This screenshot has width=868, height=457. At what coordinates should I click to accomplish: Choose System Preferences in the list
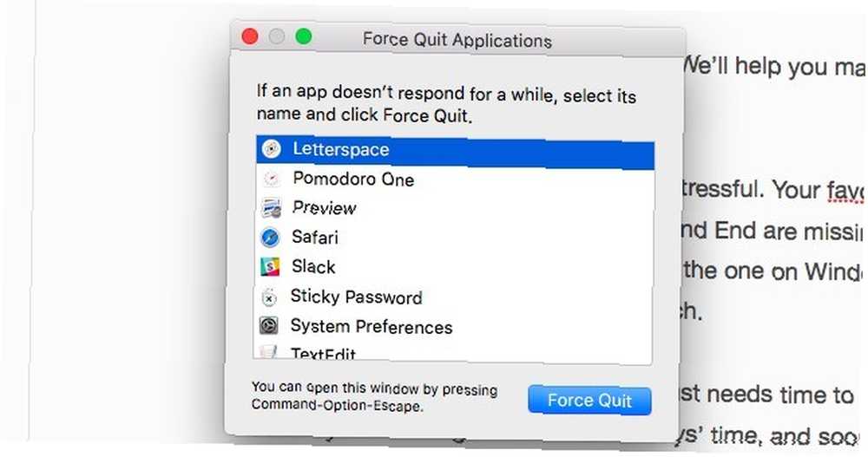[x=453, y=327]
